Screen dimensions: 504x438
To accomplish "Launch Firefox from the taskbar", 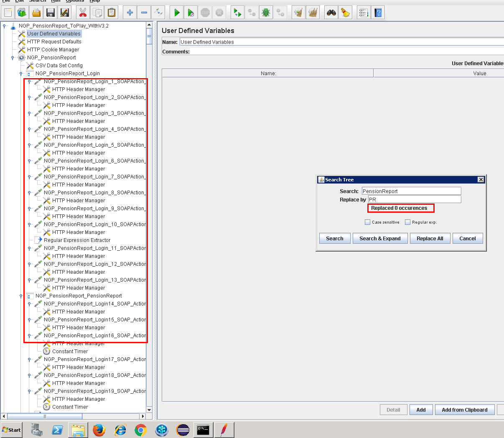I will [99, 430].
